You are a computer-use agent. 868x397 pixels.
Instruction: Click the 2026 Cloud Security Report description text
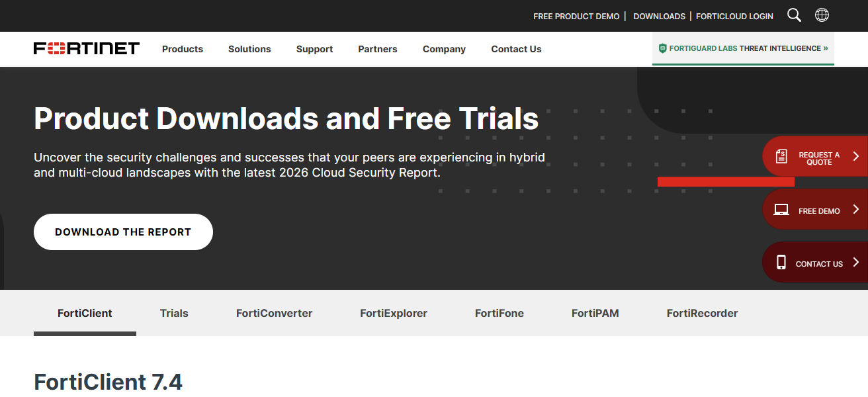289,165
